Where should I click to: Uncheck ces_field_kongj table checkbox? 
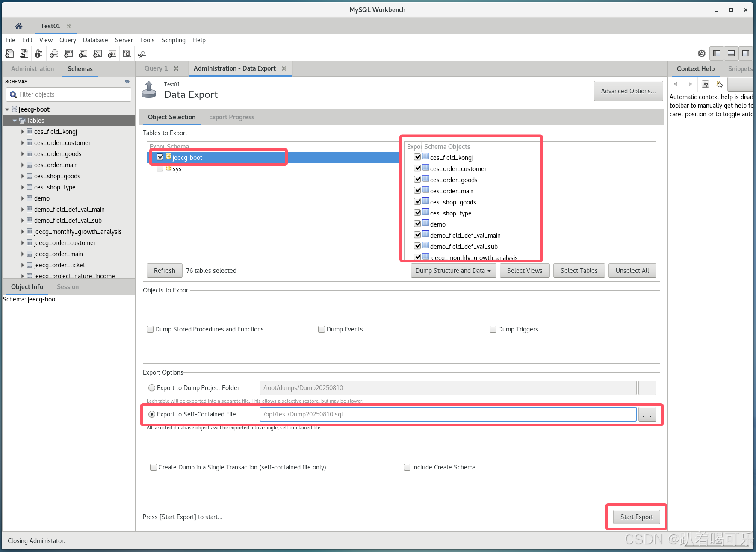[x=417, y=157]
